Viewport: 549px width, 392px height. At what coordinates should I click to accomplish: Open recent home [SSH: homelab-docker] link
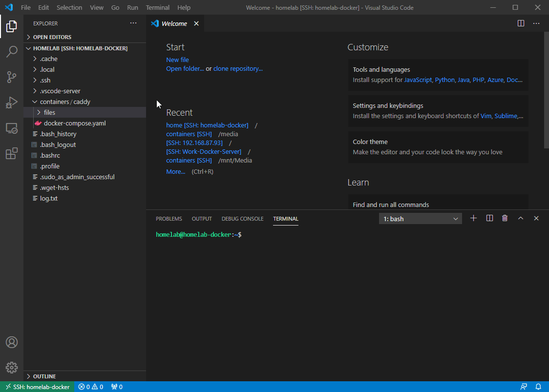pos(207,125)
